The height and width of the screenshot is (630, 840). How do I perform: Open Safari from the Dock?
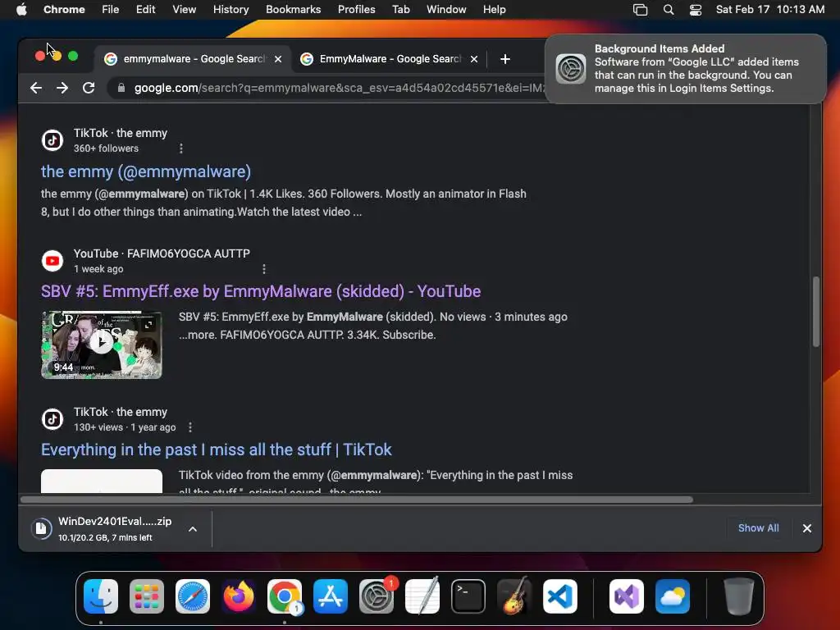[193, 596]
